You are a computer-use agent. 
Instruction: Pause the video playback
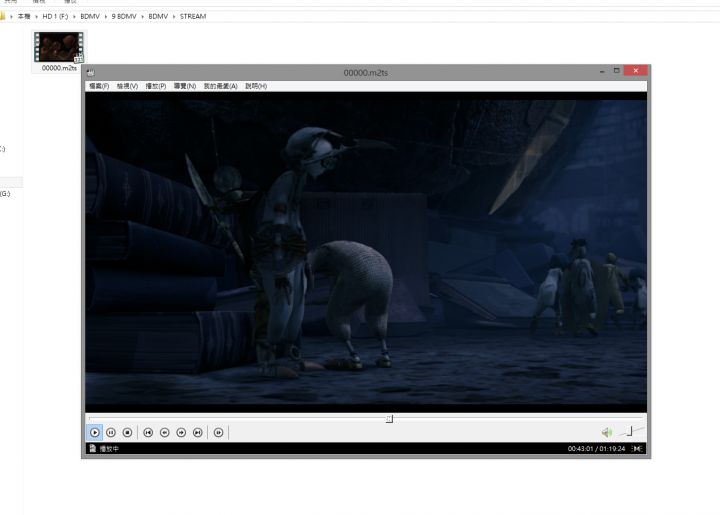(x=111, y=432)
